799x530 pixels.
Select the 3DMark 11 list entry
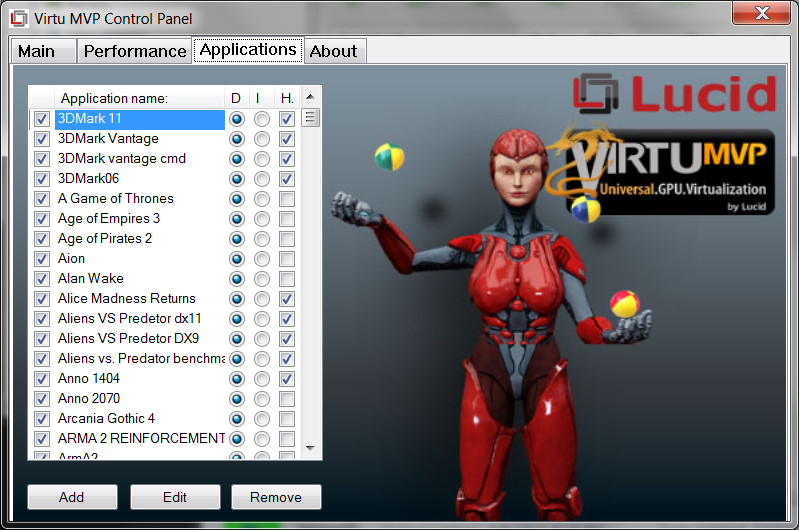point(140,119)
